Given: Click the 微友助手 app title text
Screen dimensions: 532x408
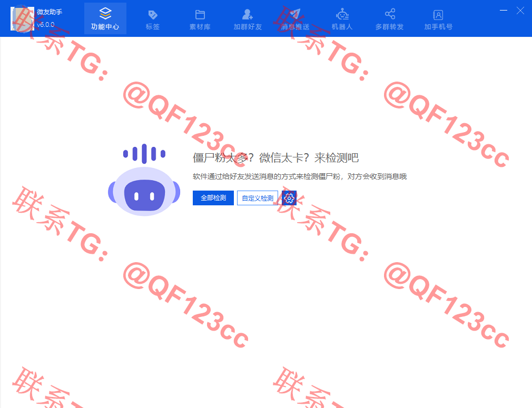Looking at the screenshot, I should pyautogui.click(x=50, y=12).
